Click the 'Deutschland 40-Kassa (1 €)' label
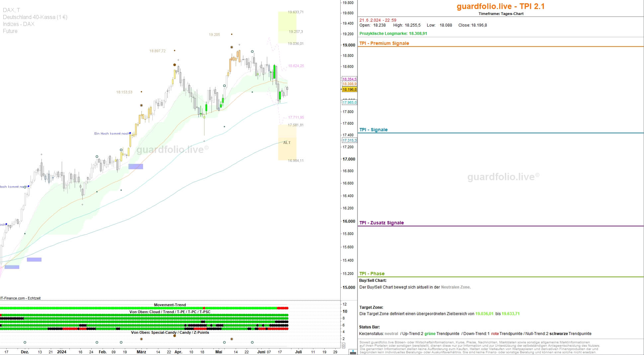Screen dimensions: 644x355 [x=35, y=17]
